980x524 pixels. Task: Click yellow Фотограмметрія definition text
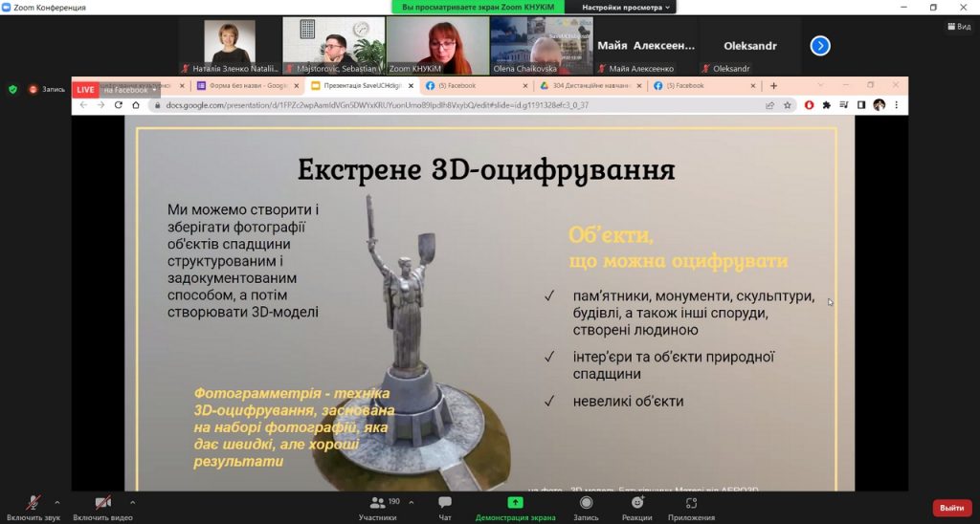pos(294,427)
